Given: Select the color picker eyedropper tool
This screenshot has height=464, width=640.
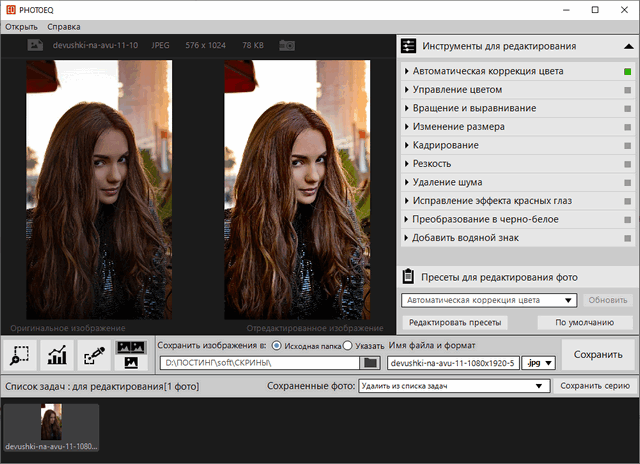Looking at the screenshot, I should 95,356.
